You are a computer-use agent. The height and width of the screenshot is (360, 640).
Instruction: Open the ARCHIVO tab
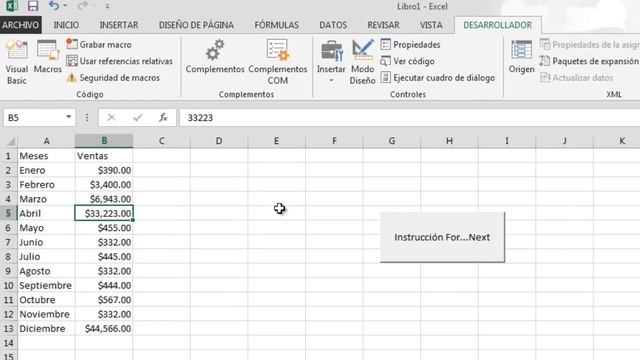pyautogui.click(x=20, y=25)
